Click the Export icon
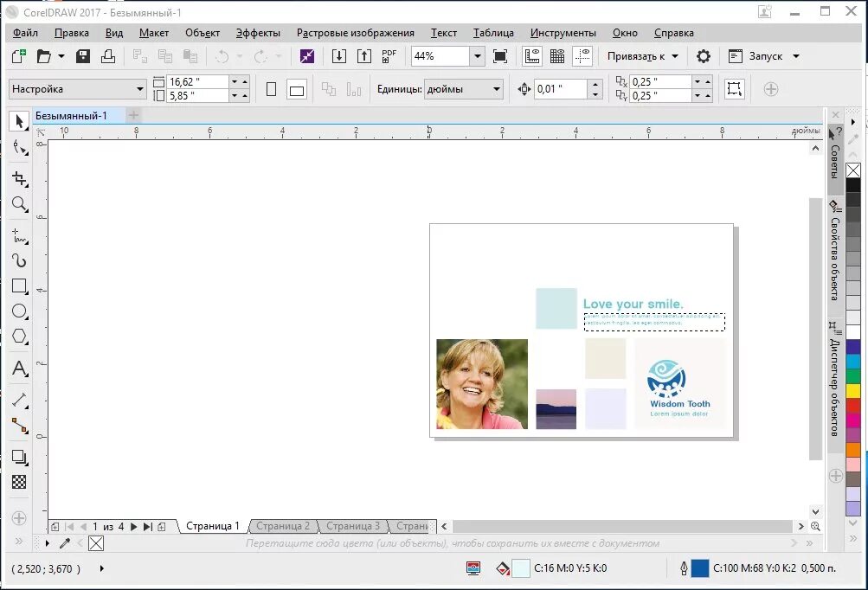The width and height of the screenshot is (868, 590). pyautogui.click(x=363, y=56)
